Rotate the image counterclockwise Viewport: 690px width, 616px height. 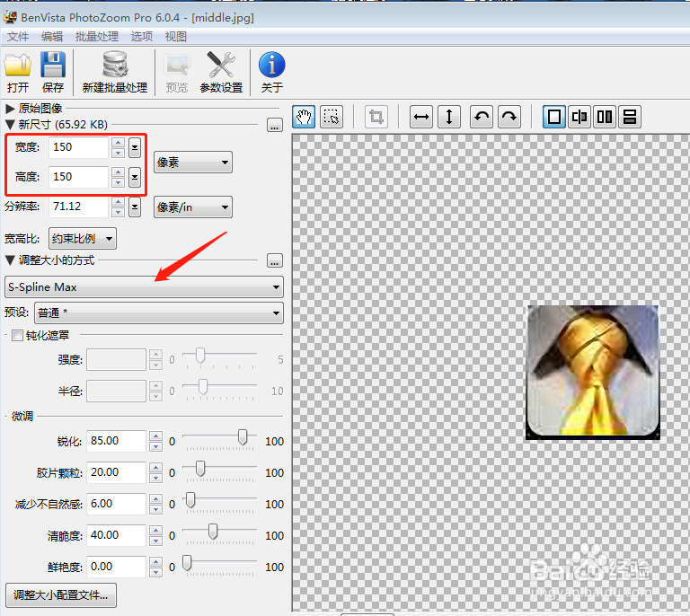pos(482,117)
